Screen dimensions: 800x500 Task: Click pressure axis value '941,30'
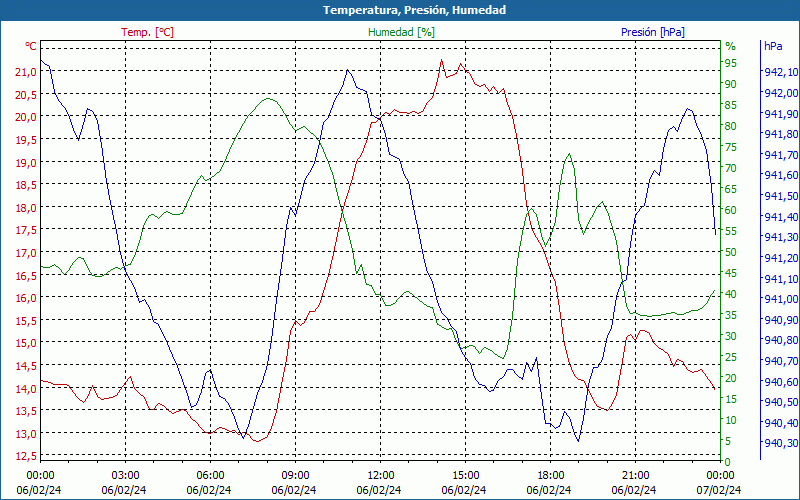781,237
